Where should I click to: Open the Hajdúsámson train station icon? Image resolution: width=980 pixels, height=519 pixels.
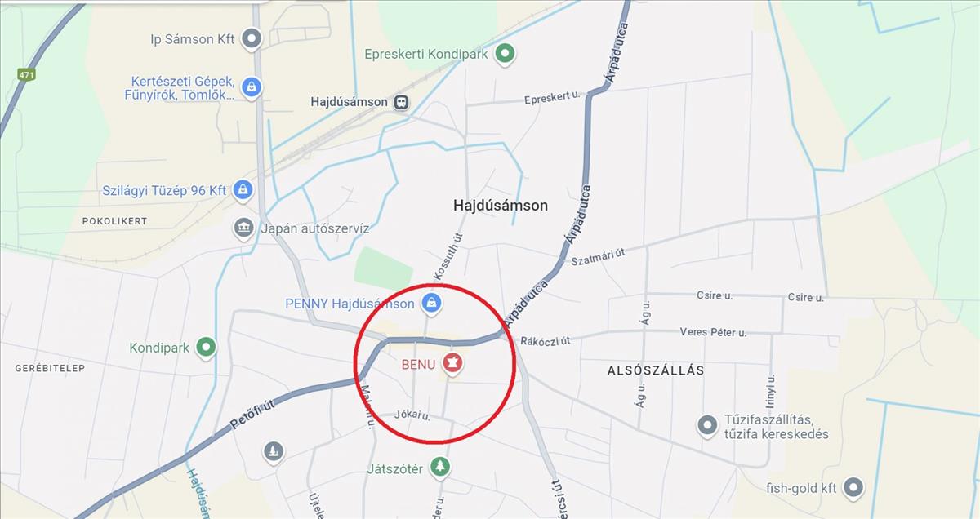pos(400,102)
